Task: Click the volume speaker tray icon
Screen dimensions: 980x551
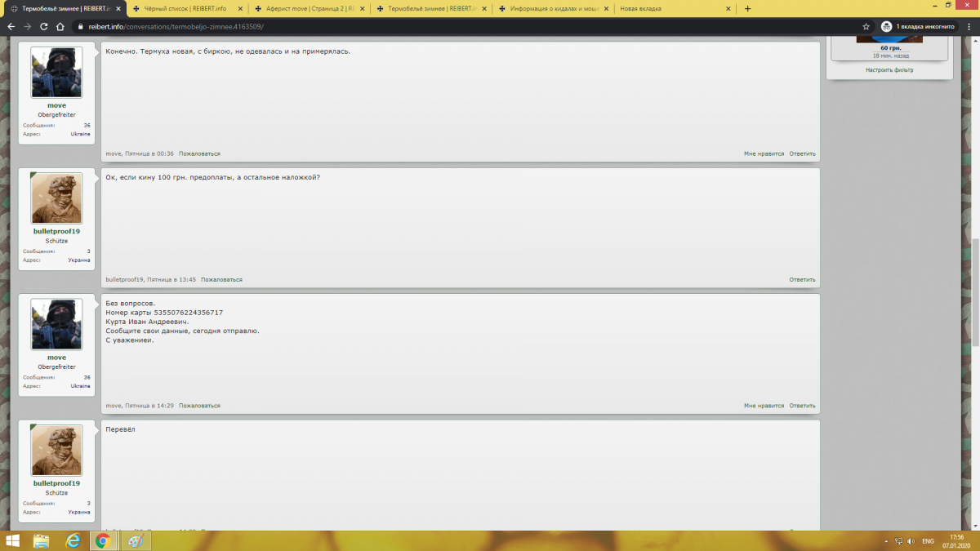Action: pyautogui.click(x=911, y=541)
